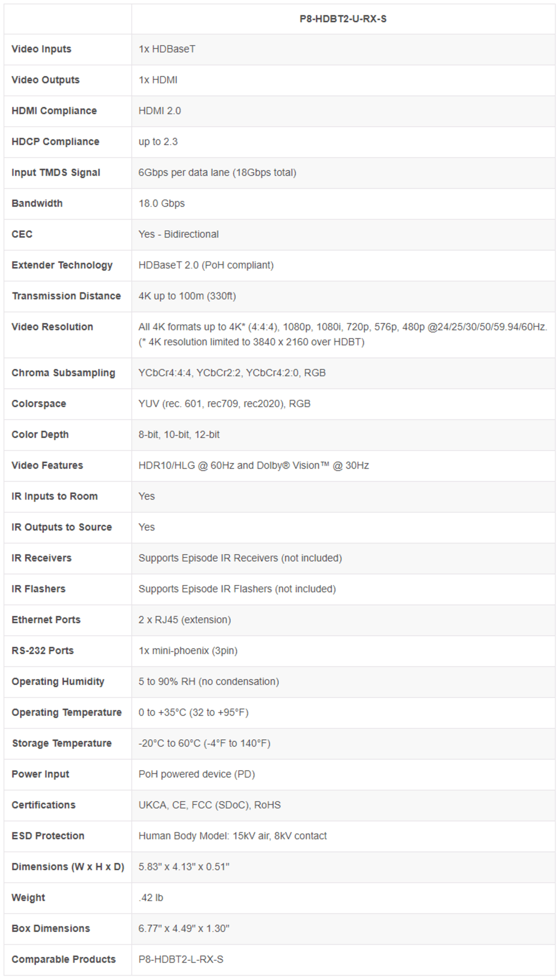Select the IR Receivers support text
This screenshot has width=560, height=980.
tap(240, 558)
